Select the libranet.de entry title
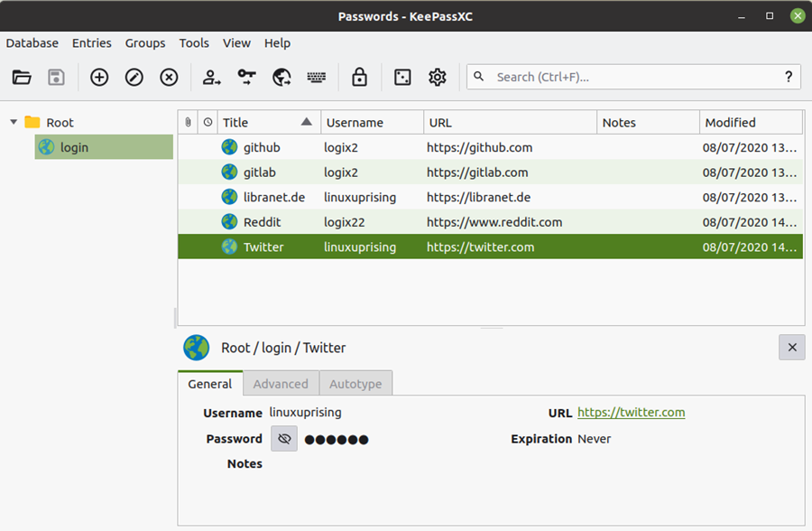 274,197
